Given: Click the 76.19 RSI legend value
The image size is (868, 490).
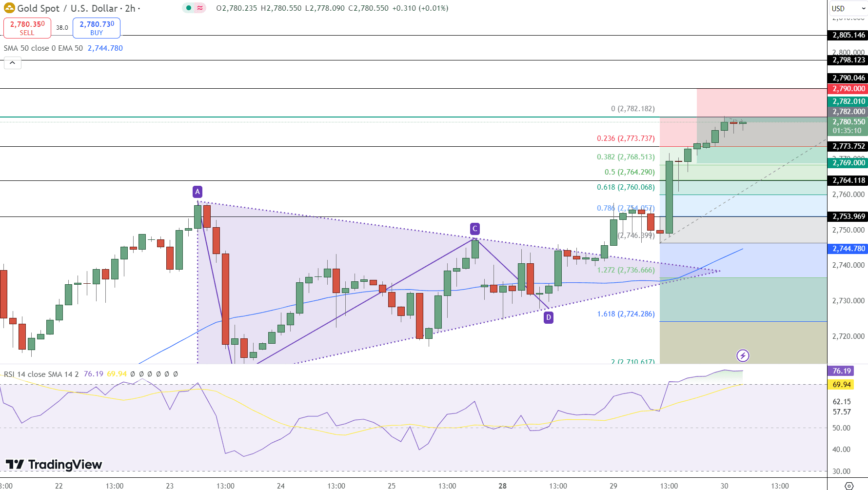Looking at the screenshot, I should (94, 374).
